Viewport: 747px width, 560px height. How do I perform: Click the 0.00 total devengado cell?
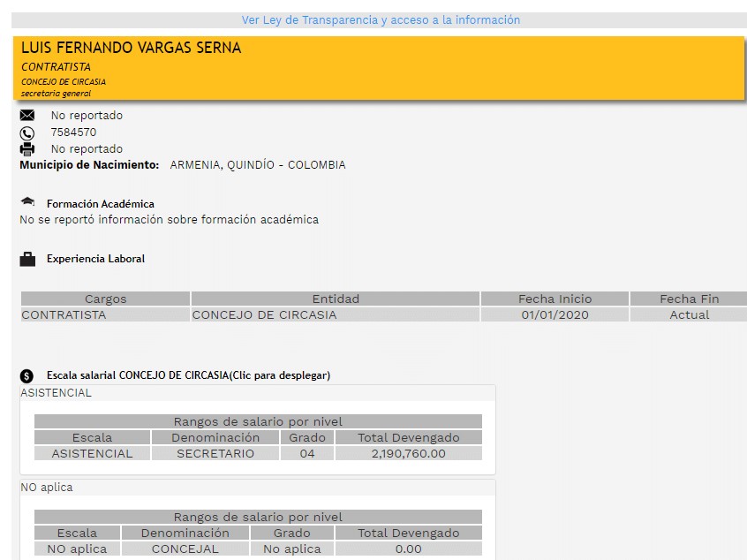(408, 549)
